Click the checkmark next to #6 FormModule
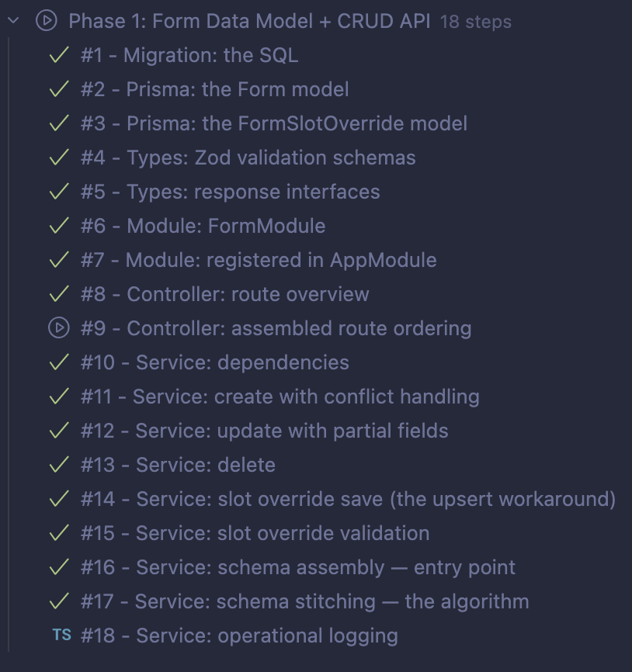 pyautogui.click(x=59, y=226)
